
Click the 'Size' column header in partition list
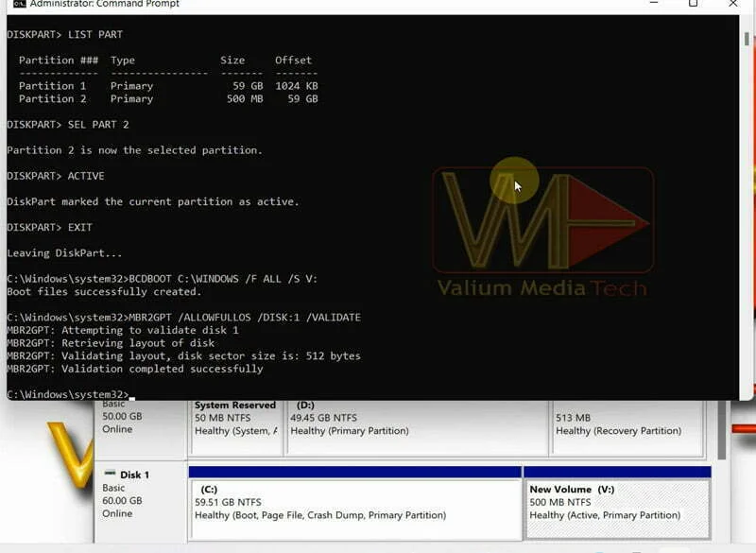[232, 60]
